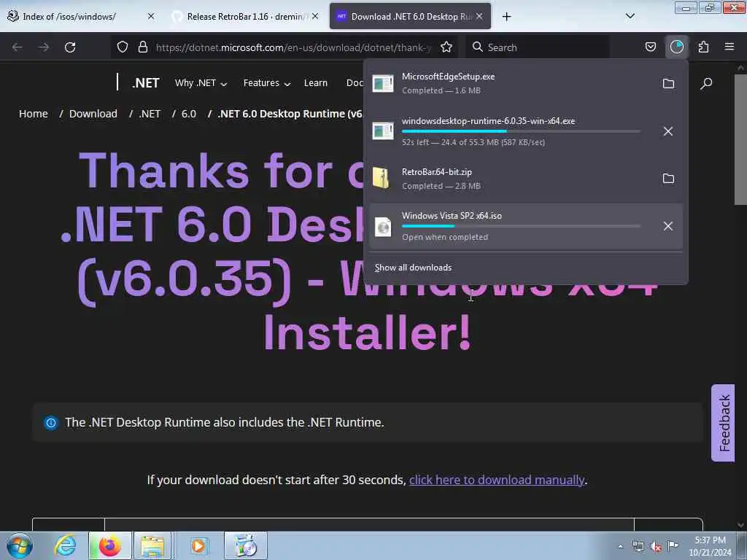Viewport: 747px width, 560px height.
Task: Focus the URL address bar
Action: click(293, 47)
